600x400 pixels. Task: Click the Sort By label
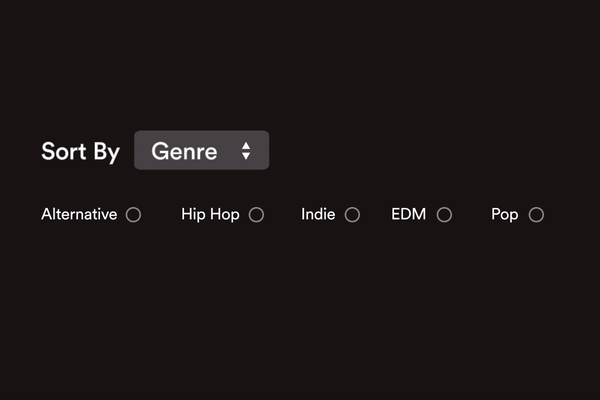(x=80, y=151)
